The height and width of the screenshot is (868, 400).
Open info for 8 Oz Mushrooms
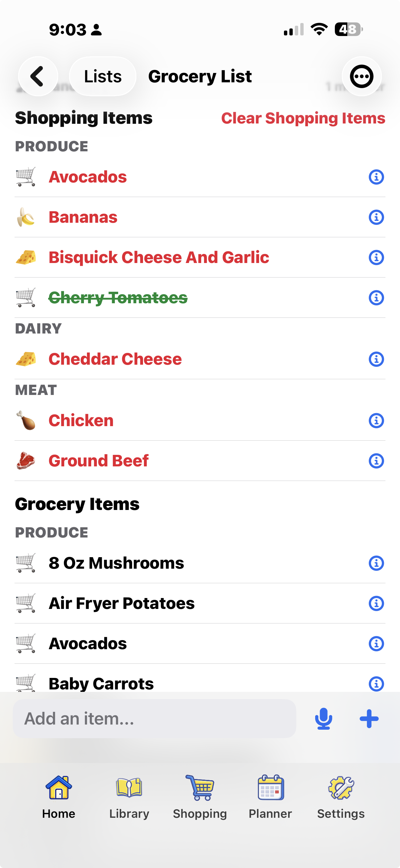pyautogui.click(x=376, y=563)
